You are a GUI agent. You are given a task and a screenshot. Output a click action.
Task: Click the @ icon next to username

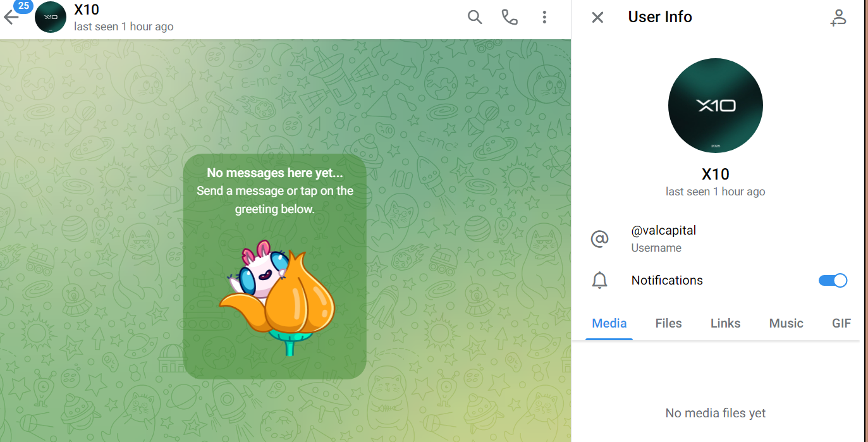(x=599, y=238)
